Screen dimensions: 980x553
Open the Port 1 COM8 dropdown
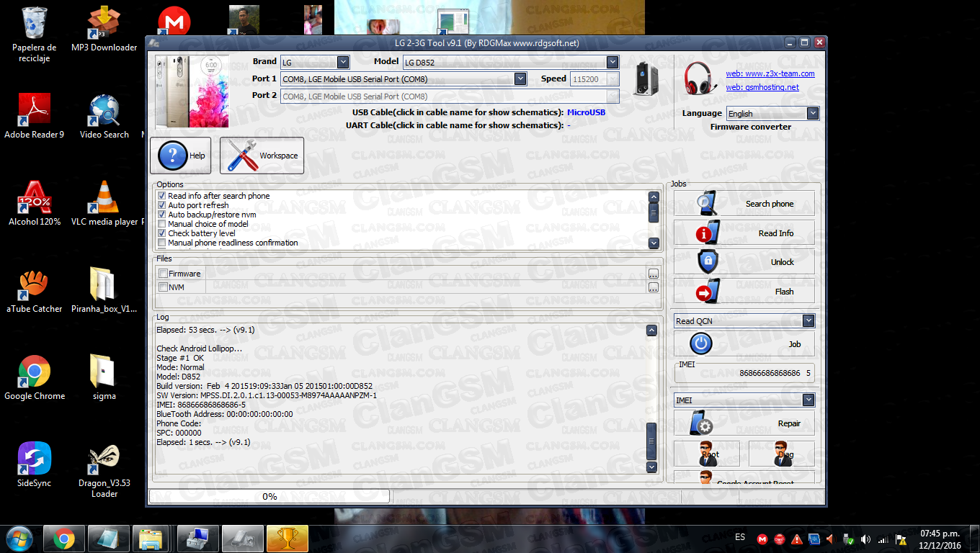pyautogui.click(x=403, y=79)
